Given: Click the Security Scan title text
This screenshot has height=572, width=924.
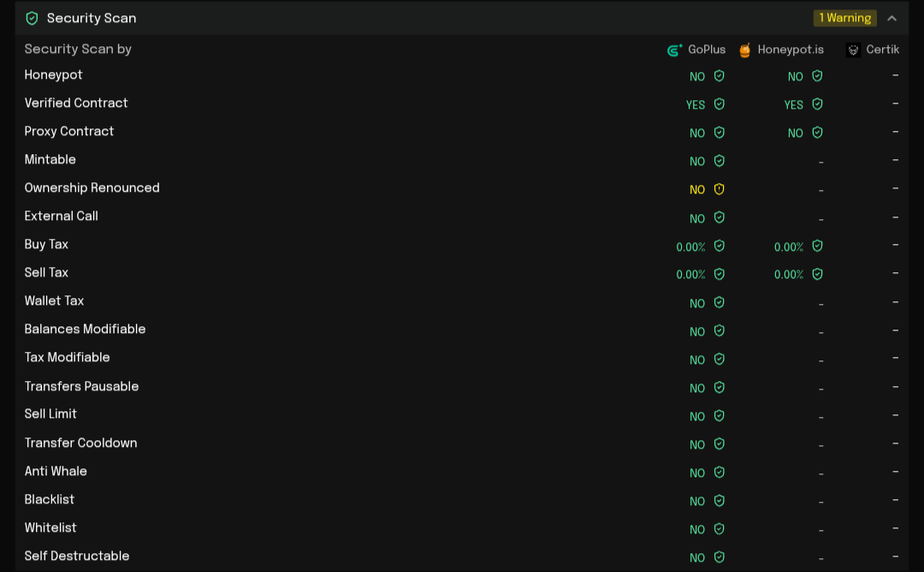Looking at the screenshot, I should pos(92,18).
